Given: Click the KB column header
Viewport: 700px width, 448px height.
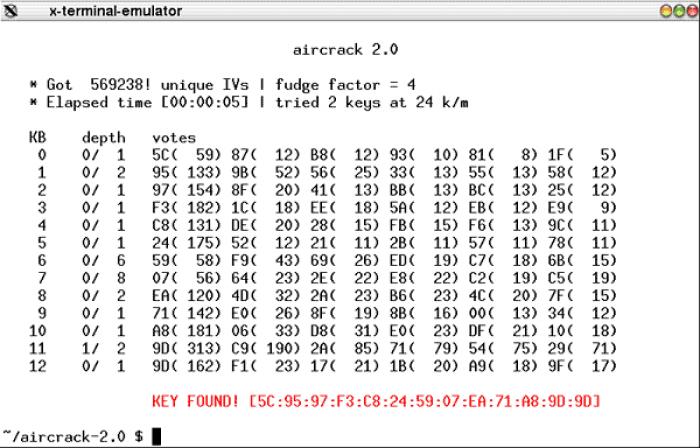Looking at the screenshot, I should 39,137.
